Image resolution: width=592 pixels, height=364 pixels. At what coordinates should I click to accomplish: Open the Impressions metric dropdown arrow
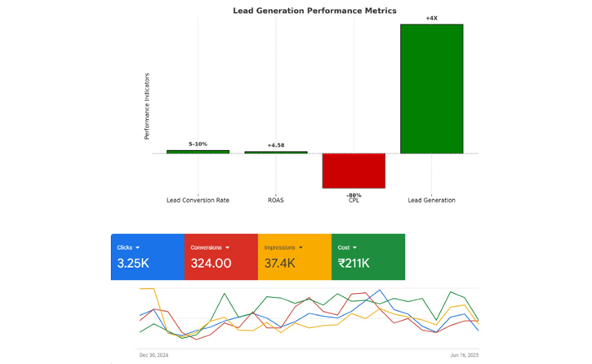tap(301, 247)
